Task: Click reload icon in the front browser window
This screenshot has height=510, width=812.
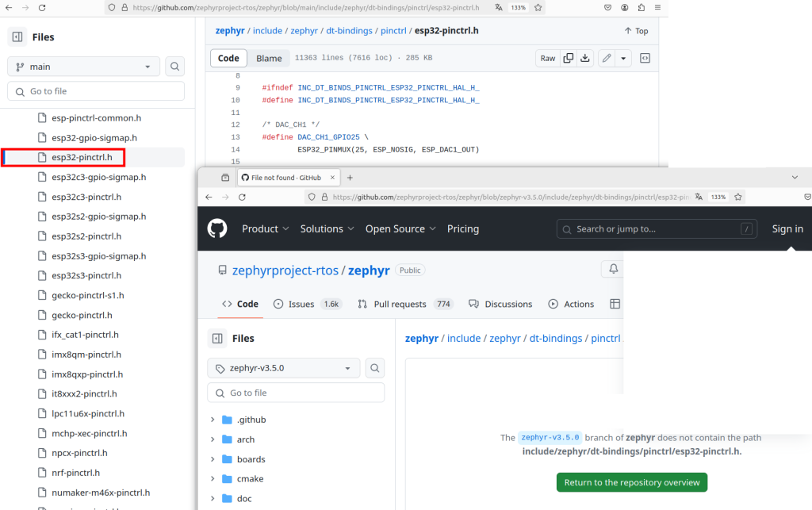Action: click(242, 197)
